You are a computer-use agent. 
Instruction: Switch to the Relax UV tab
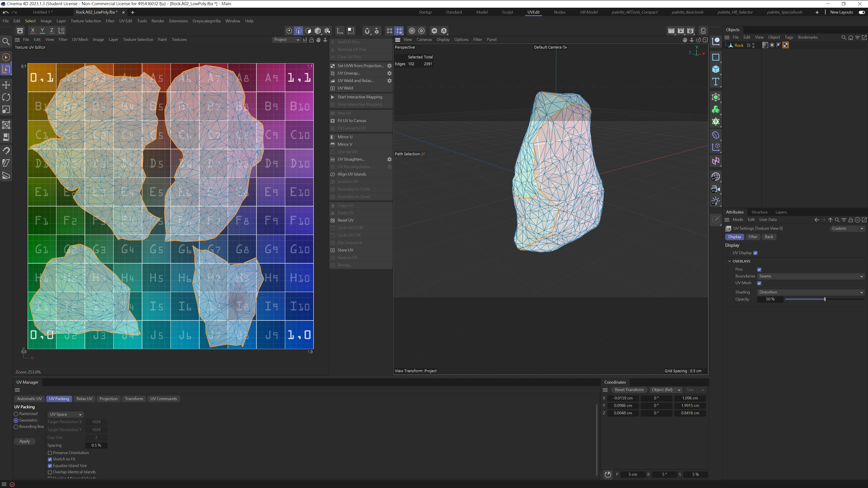pos(84,398)
